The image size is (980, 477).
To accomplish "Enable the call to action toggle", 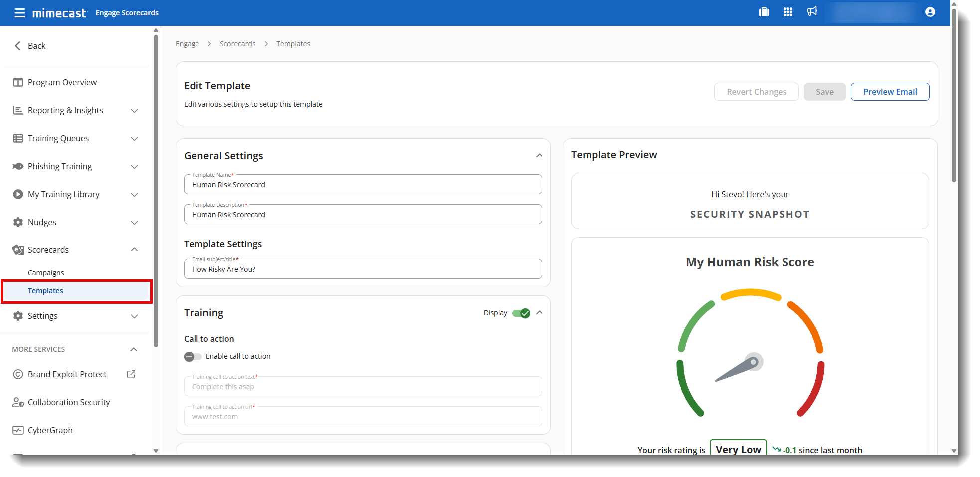I will pos(193,356).
